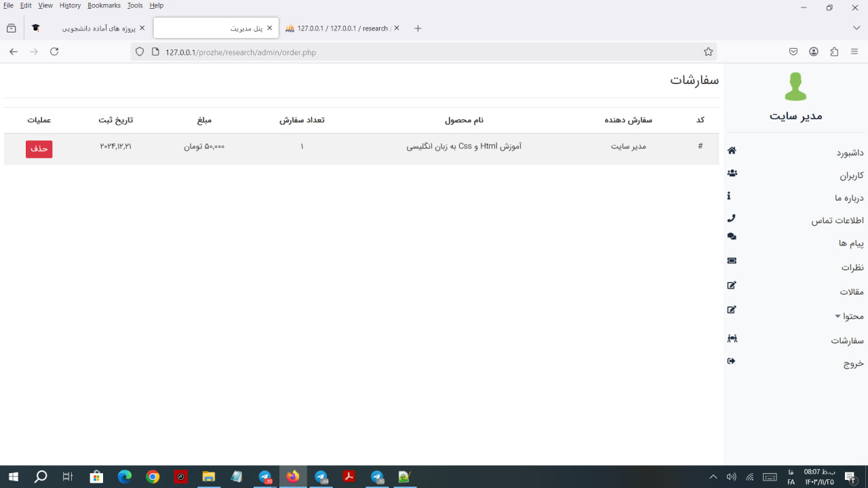Show hidden system tray icons

coord(713,477)
